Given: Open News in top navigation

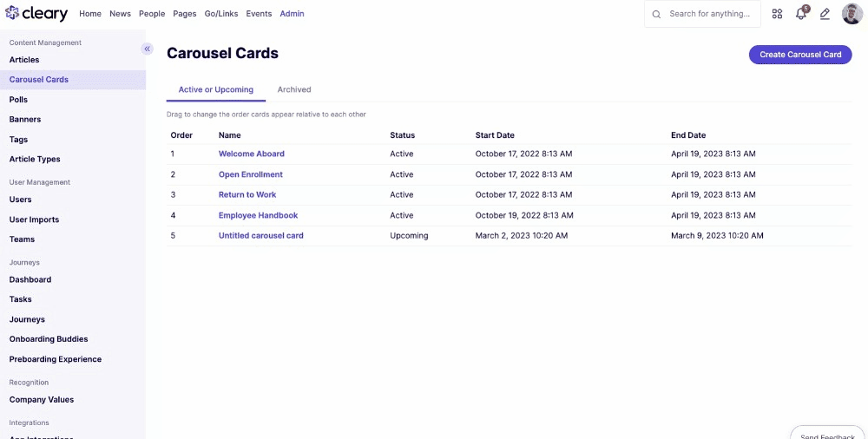Looking at the screenshot, I should pyautogui.click(x=120, y=14).
